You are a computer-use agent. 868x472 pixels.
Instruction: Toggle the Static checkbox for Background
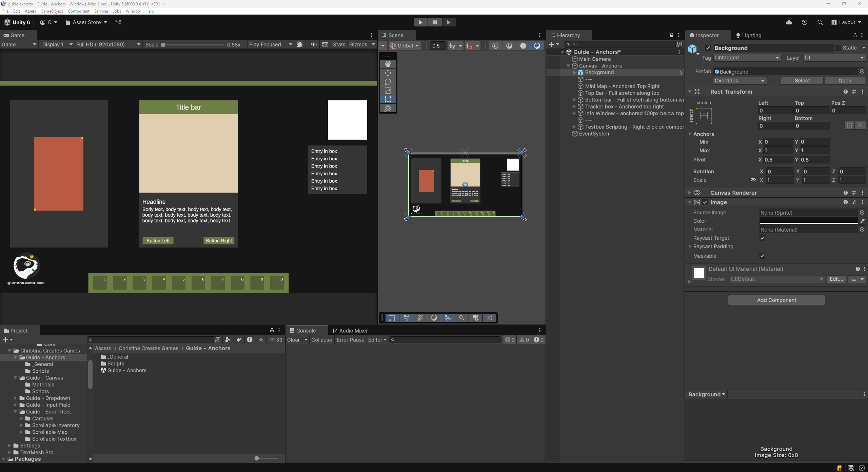point(838,48)
